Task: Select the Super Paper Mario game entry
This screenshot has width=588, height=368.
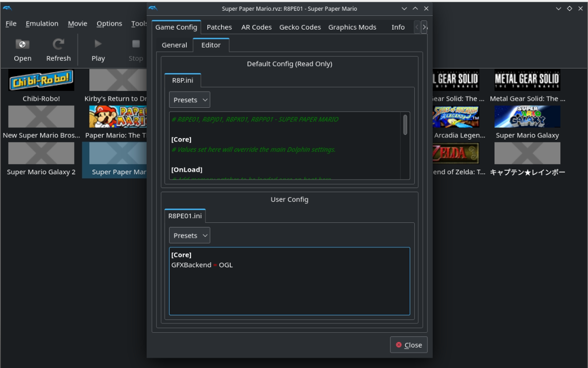Action: (115, 160)
